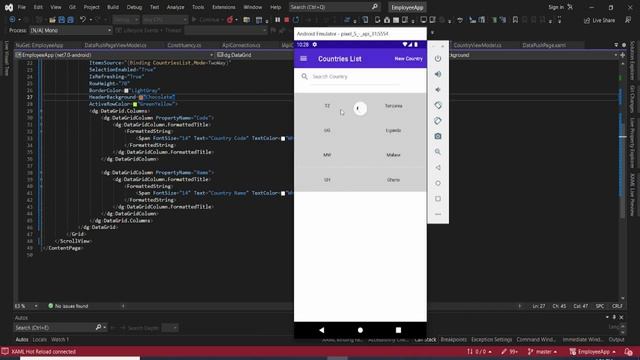Open the dg:DataGrid element dropdown
Image resolution: width=640 pixels, height=360 pixels.
[x=254, y=55]
